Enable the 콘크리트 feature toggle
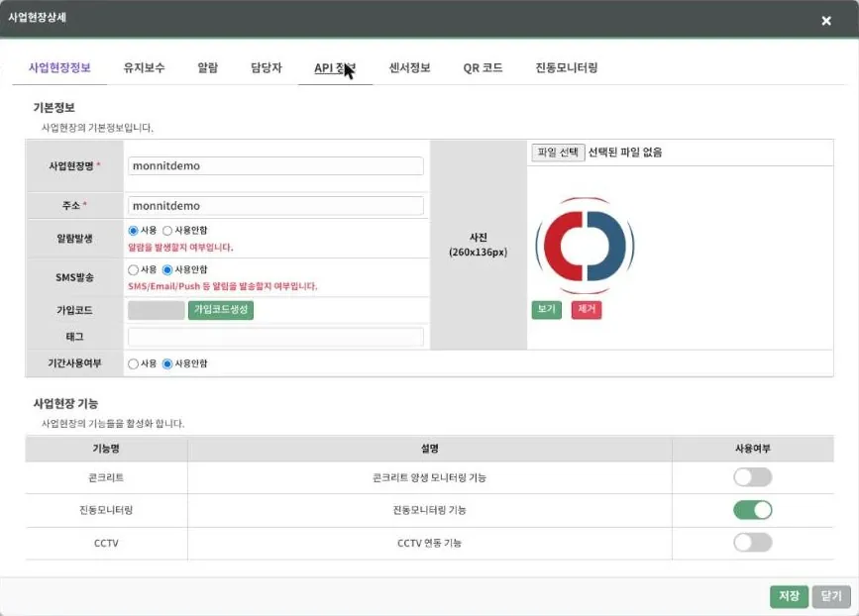This screenshot has height=616, width=859. click(753, 477)
